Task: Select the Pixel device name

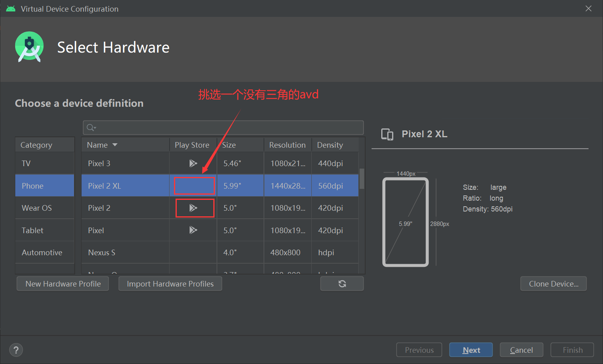Action: 96,230
